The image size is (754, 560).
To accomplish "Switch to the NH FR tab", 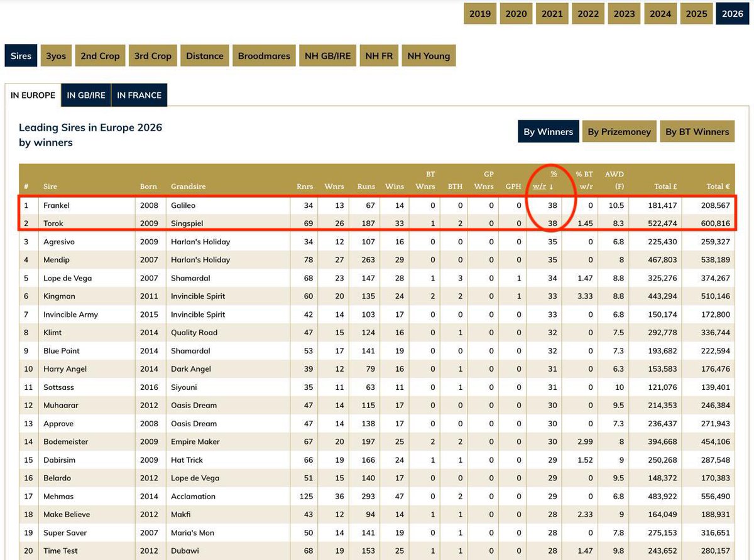I will tap(379, 56).
